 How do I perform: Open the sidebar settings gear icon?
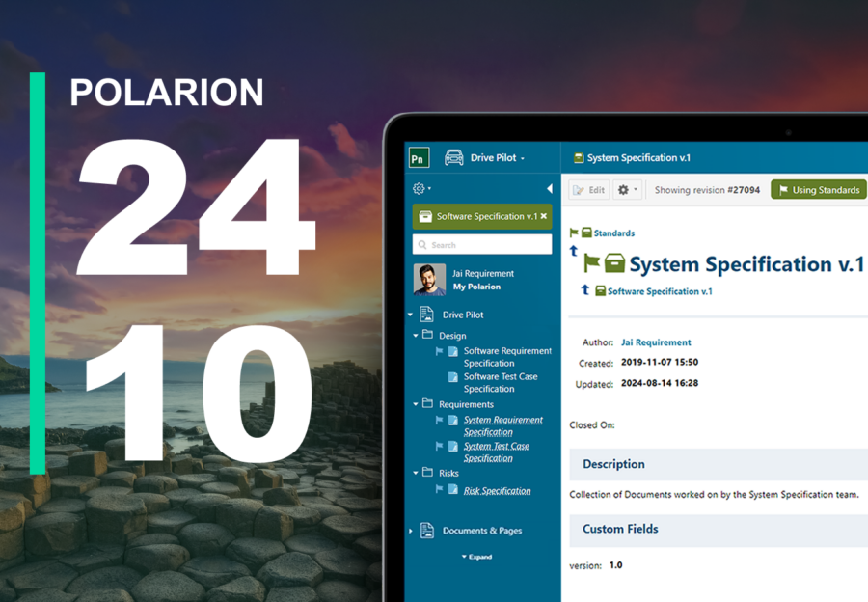pos(419,186)
